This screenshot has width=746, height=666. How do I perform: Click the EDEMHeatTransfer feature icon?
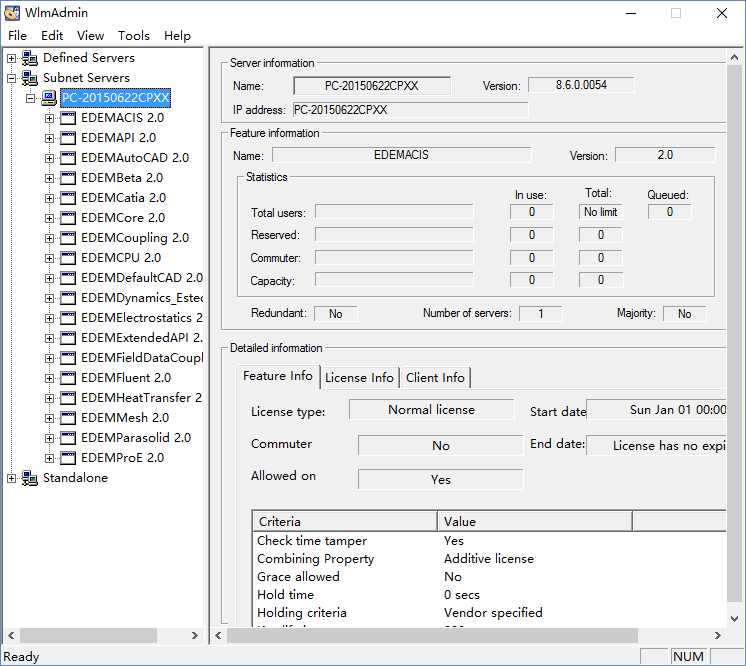pos(68,398)
